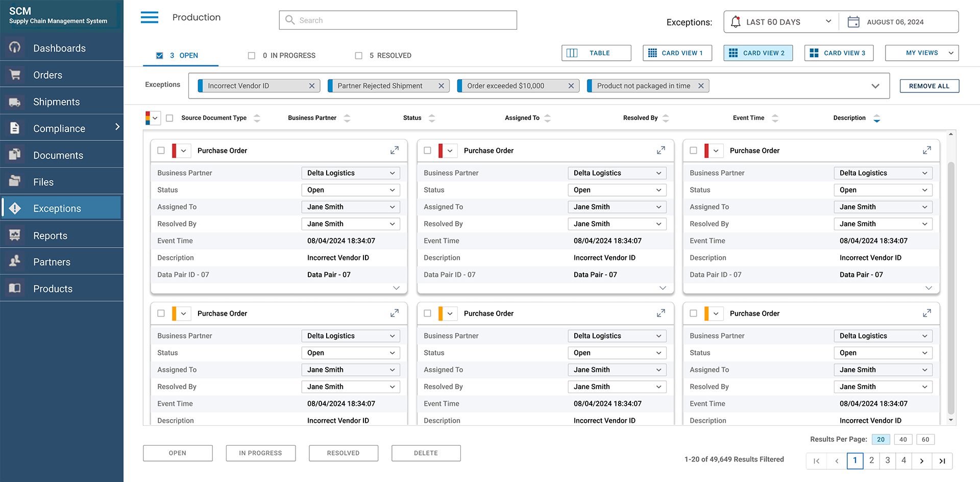Go to the last results page
980x482 pixels.
tap(942, 461)
